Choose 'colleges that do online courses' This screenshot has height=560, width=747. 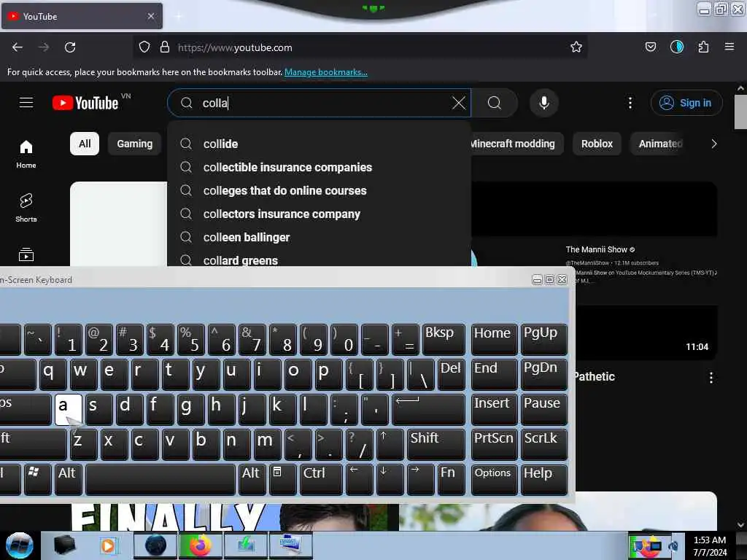click(320, 190)
